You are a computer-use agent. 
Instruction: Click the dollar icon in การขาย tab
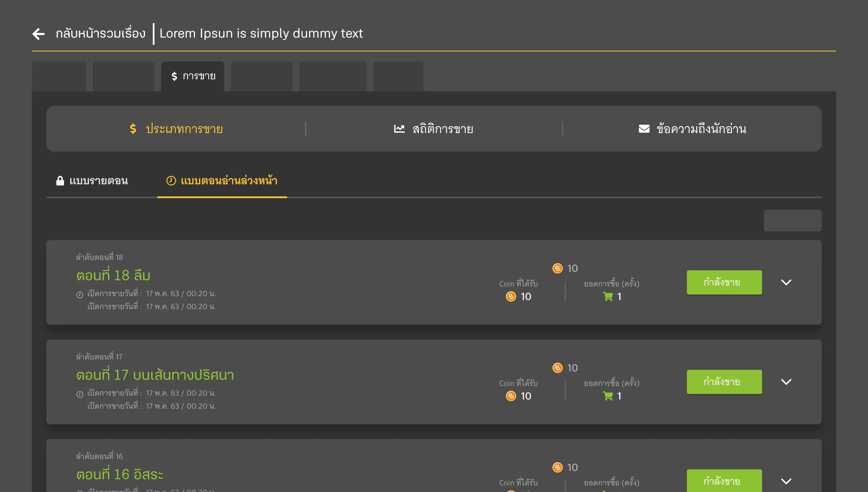(174, 76)
